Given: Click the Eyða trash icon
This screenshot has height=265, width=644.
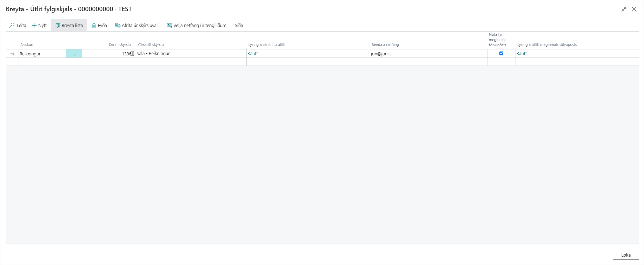Looking at the screenshot, I should [94, 25].
